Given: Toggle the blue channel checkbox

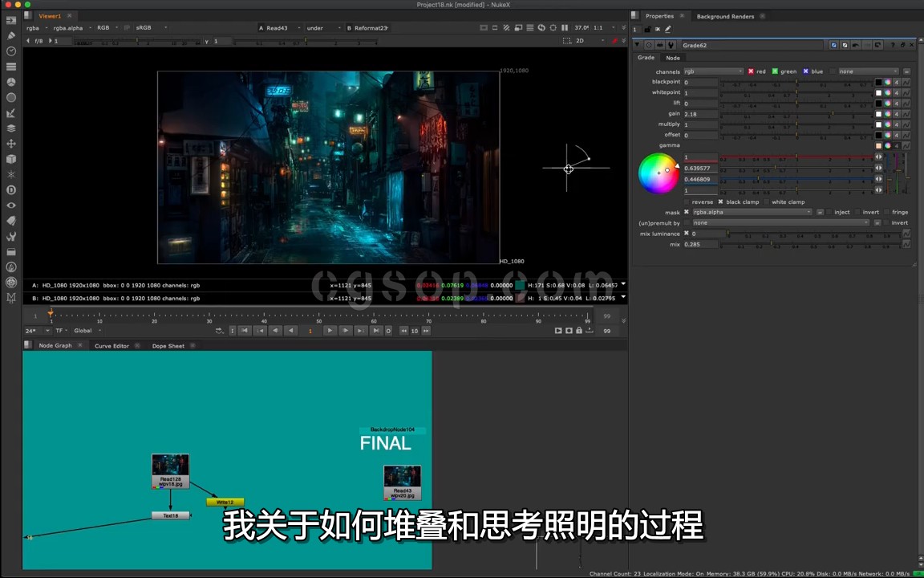Looking at the screenshot, I should [805, 71].
